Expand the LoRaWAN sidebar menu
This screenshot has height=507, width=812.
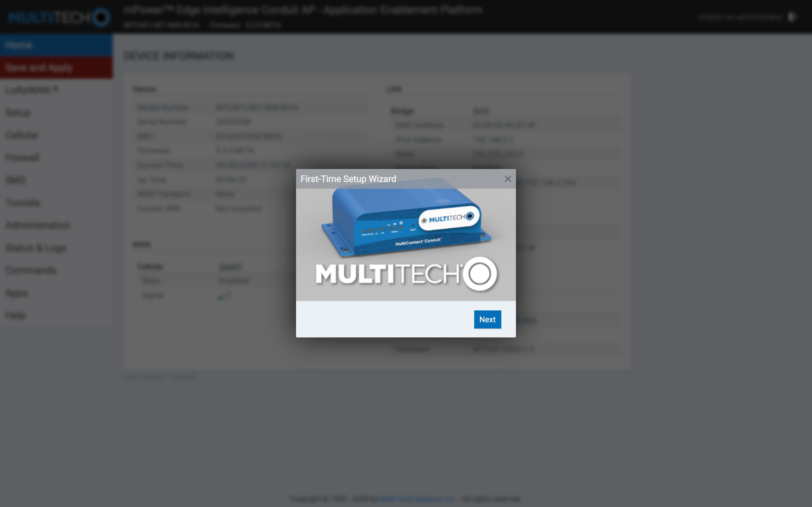tap(31, 90)
